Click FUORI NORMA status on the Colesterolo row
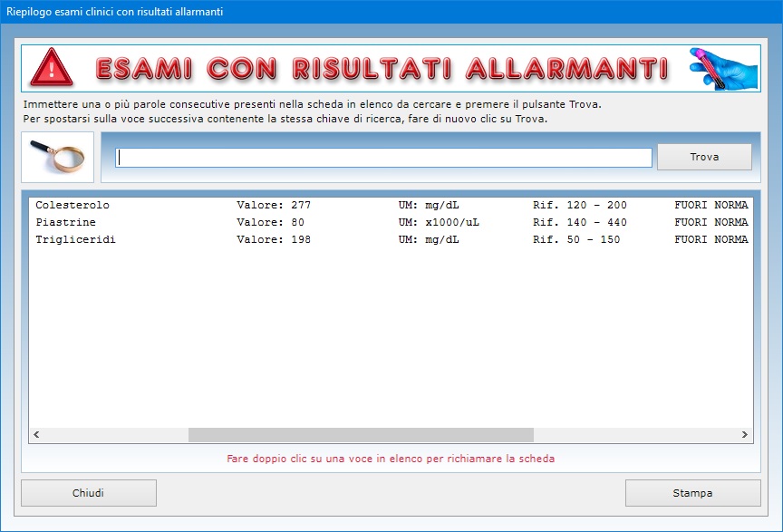Viewport: 783px width, 532px height. point(710,206)
